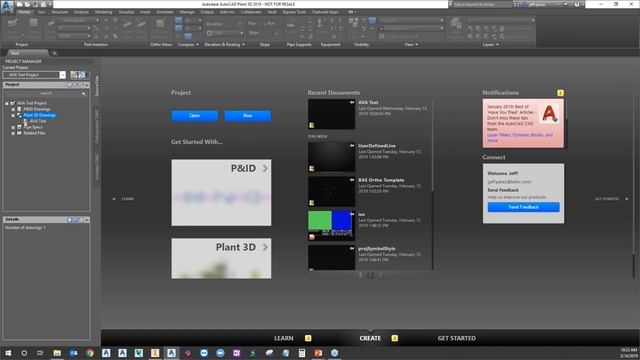The image size is (640, 360).
Task: Collapse the AVA Test Project tree node
Action: (7, 103)
